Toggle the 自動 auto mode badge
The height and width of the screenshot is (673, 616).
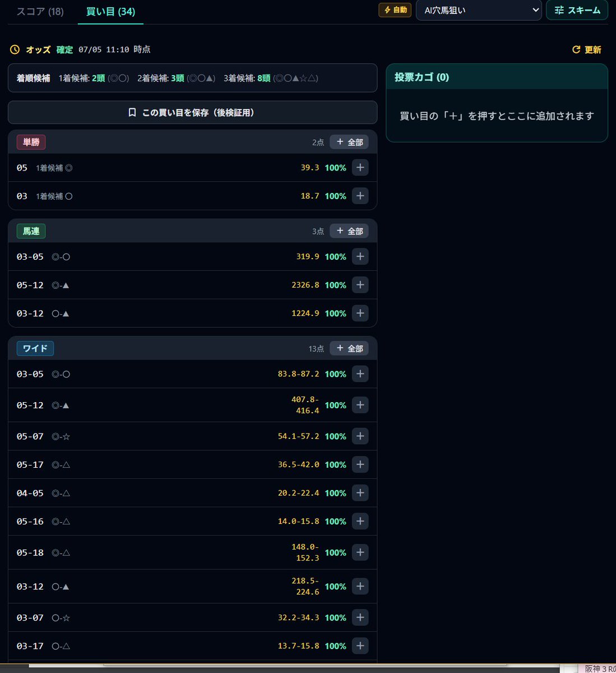[x=395, y=10]
